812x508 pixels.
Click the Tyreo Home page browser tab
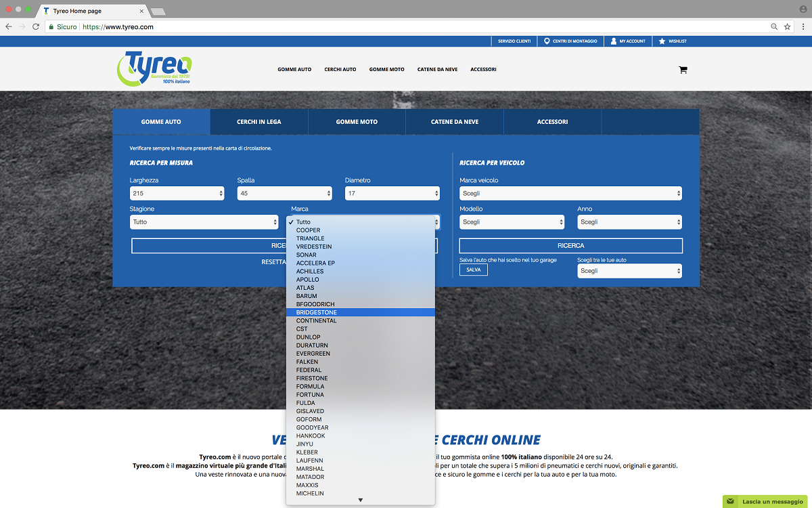pos(93,11)
